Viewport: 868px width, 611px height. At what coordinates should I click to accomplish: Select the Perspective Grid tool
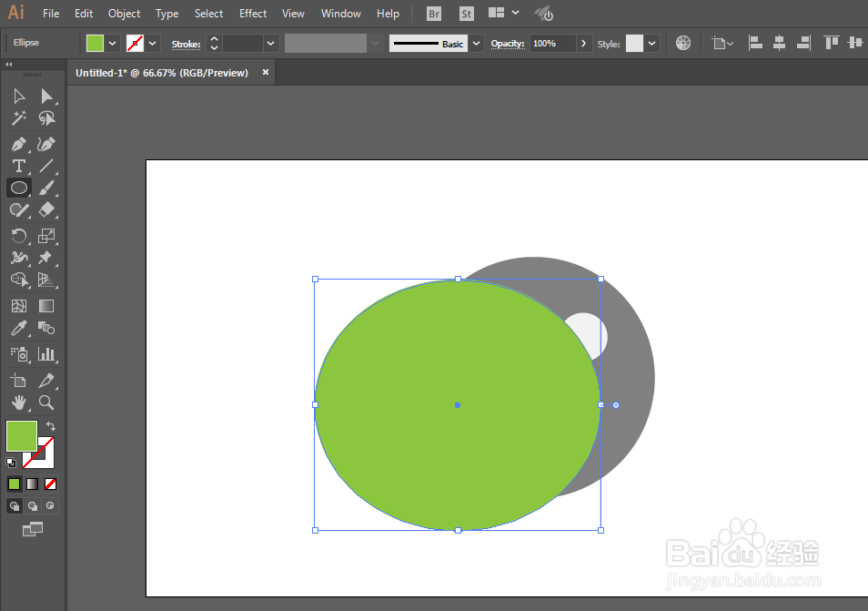pos(46,280)
